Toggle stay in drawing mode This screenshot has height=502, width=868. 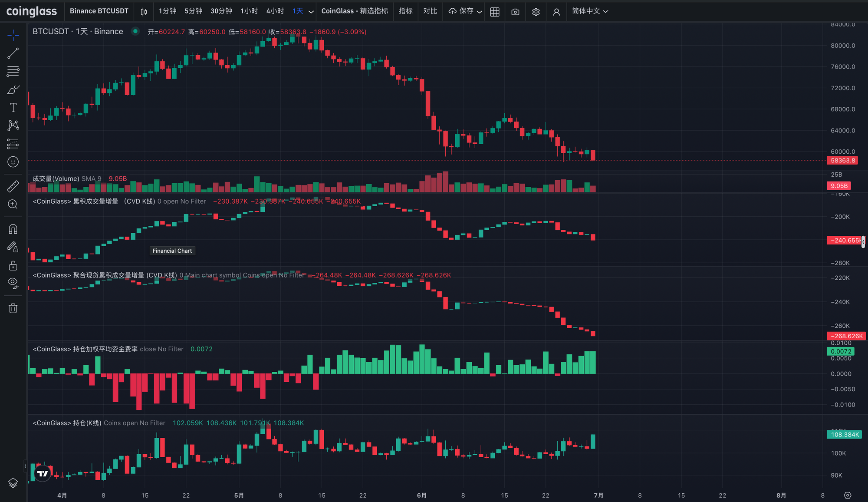pyautogui.click(x=13, y=247)
